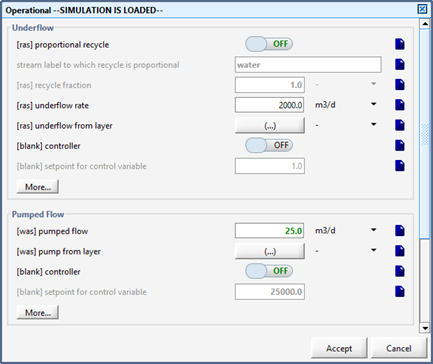The image size is (433, 364).
Task: Close the Operational dialog window
Action: tap(422, 9)
